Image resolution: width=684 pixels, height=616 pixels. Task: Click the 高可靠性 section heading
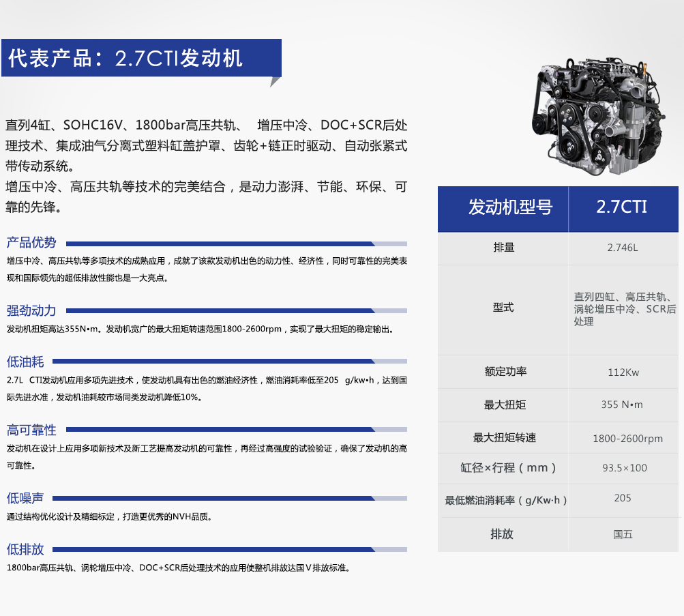click(x=31, y=430)
